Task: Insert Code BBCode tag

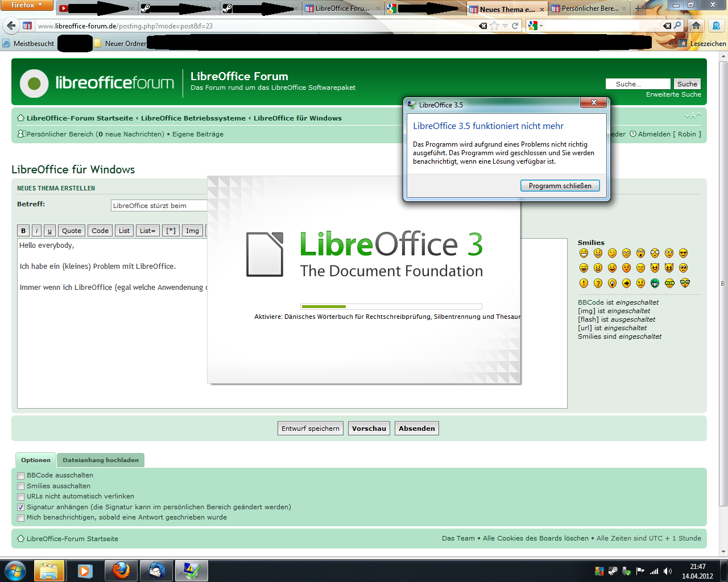Action: click(x=100, y=231)
